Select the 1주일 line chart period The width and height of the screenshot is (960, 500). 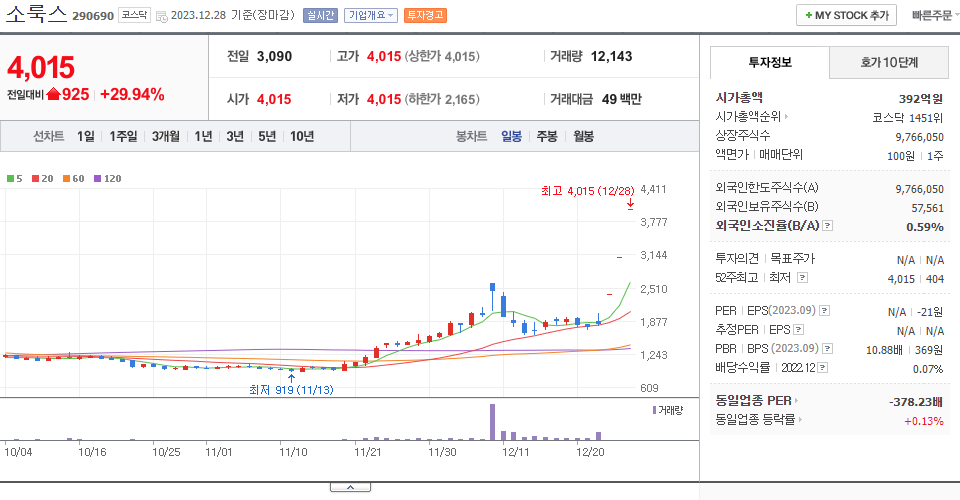[x=123, y=136]
